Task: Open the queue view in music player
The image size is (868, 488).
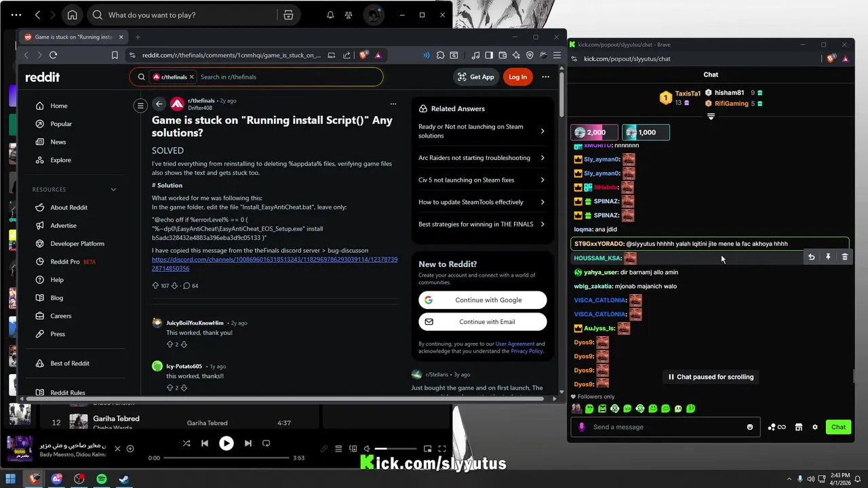Action: [338, 449]
